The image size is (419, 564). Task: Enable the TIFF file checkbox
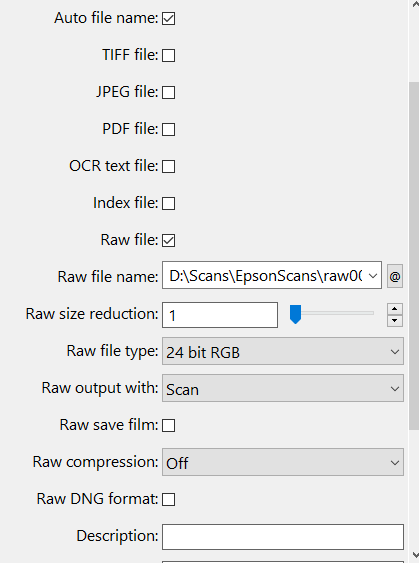click(x=168, y=55)
